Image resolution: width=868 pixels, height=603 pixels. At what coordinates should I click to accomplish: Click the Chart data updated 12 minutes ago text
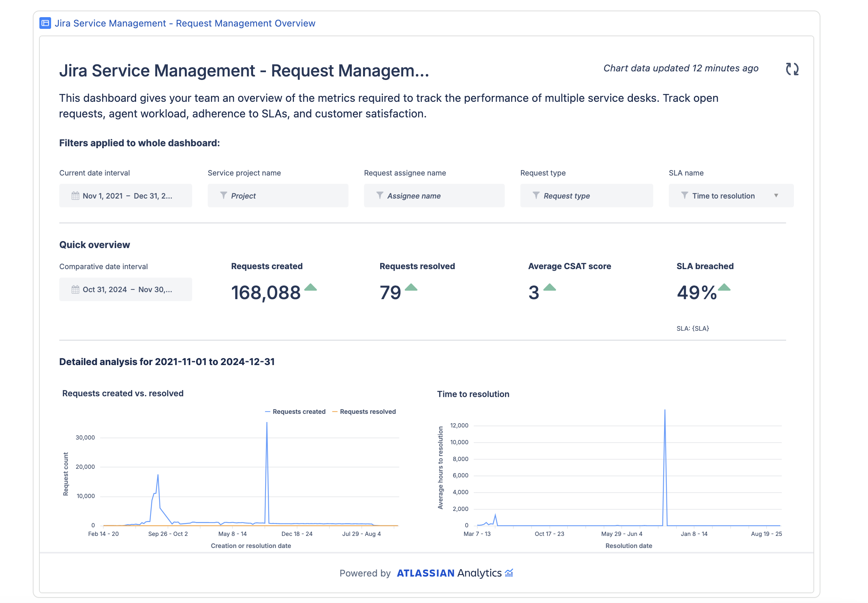point(681,68)
